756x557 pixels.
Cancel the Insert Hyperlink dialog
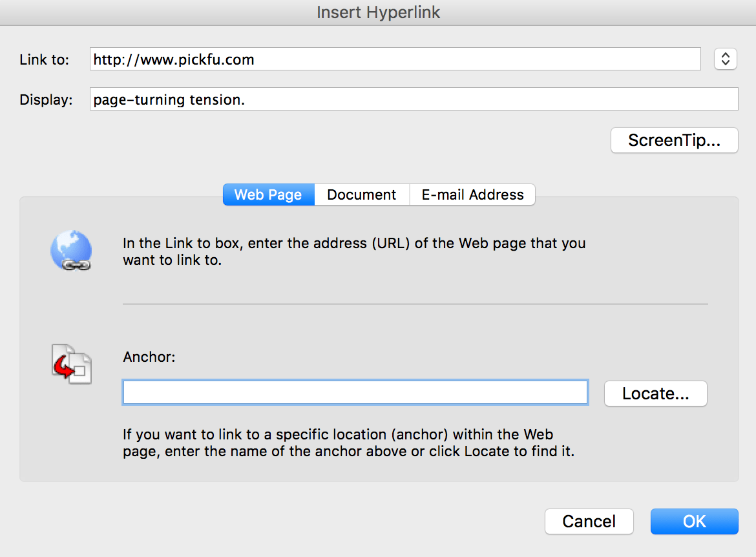click(589, 521)
